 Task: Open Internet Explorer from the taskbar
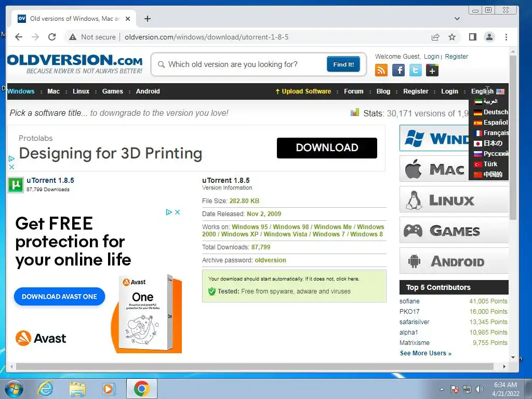45,389
